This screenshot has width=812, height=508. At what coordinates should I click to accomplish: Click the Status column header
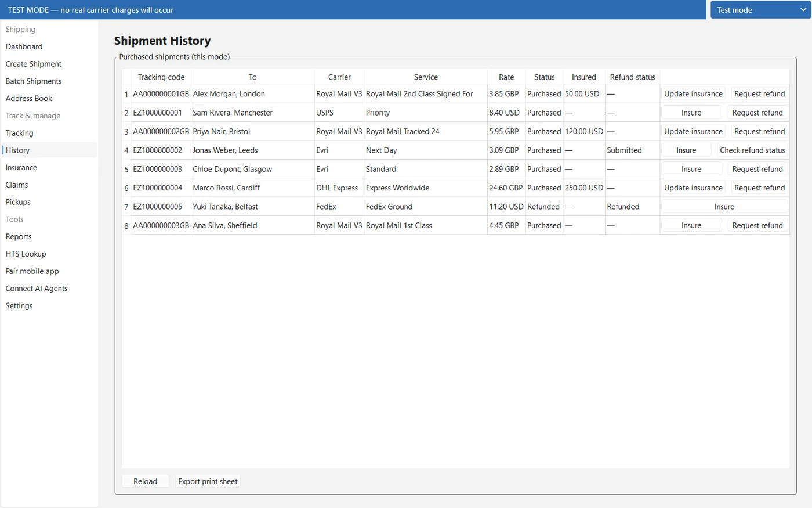point(544,77)
